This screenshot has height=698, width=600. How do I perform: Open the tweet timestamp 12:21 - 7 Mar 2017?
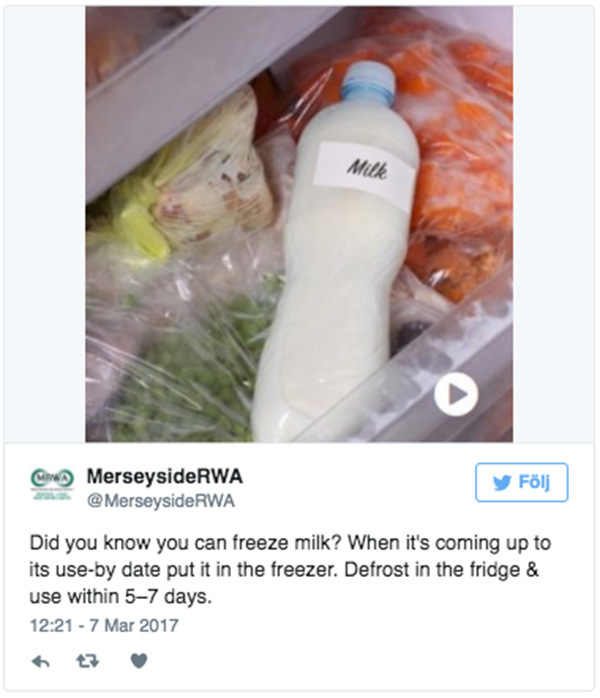pyautogui.click(x=104, y=625)
